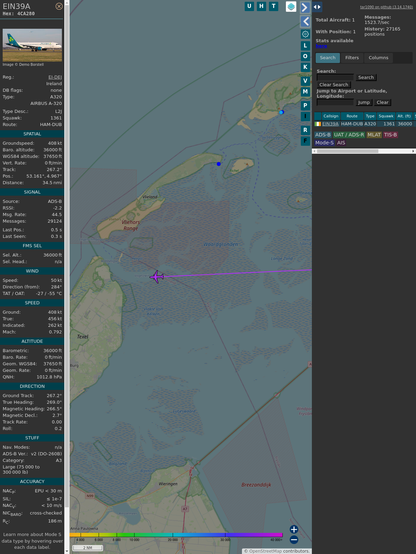416x554 pixels.
Task: Toggle the L labels button
Action: coord(305,45)
